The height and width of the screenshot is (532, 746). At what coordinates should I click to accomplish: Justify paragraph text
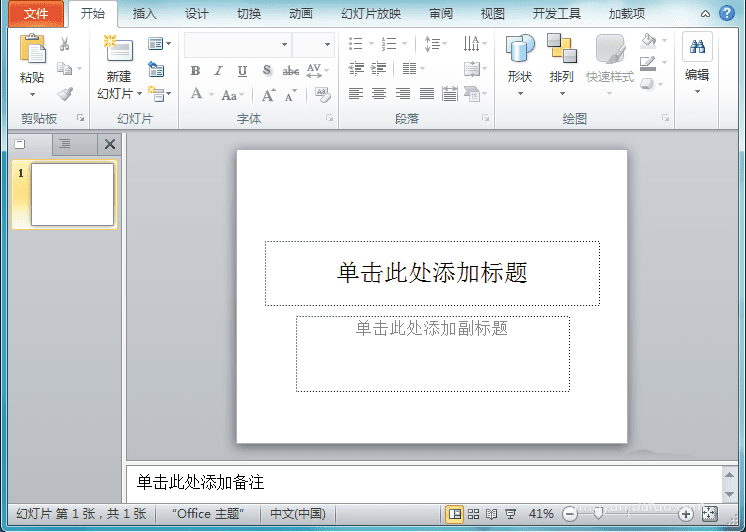(427, 94)
